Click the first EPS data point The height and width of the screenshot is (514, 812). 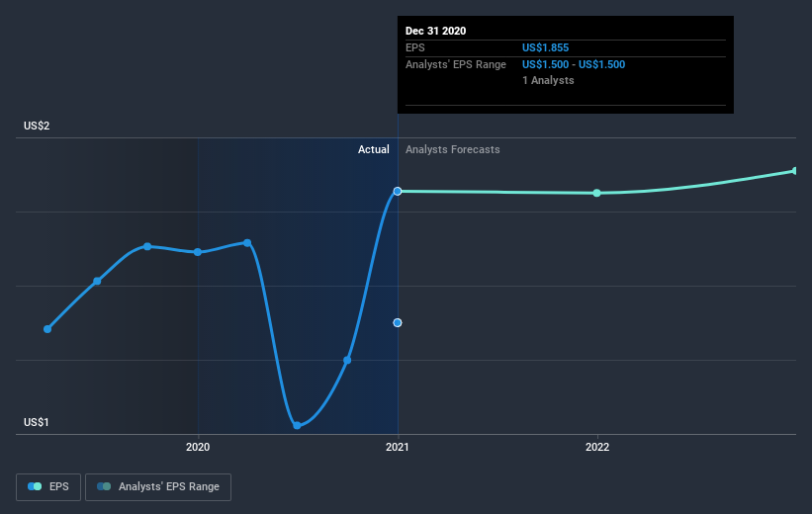point(47,329)
